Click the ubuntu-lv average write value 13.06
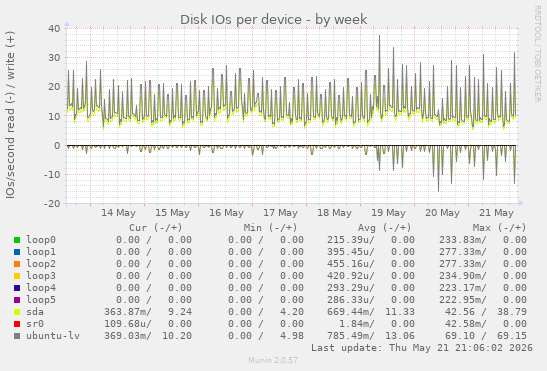This screenshot has height=371, width=547. 400,336
